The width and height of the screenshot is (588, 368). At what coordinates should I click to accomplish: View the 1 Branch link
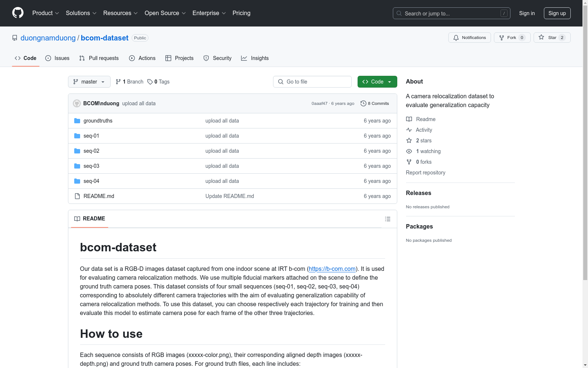(129, 82)
